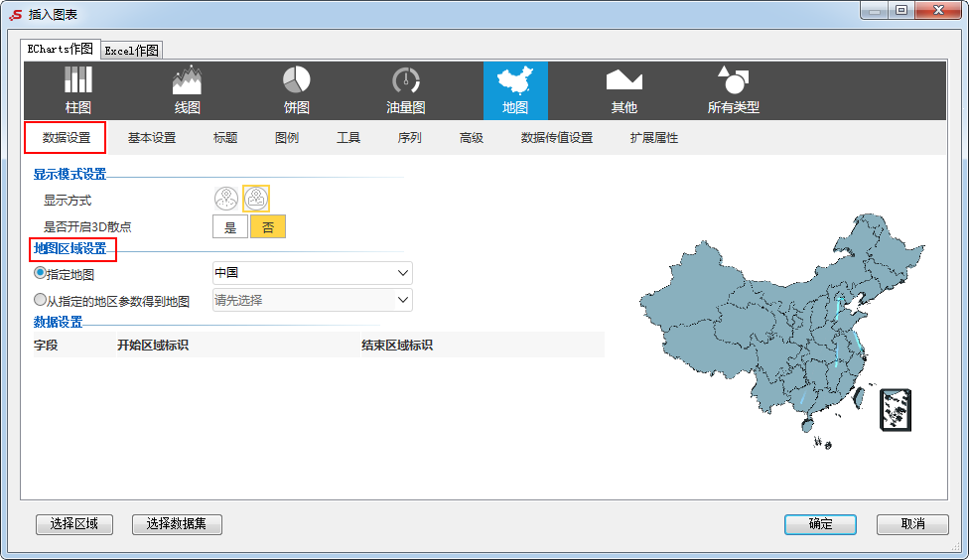Set 是否开启3D散点 to 否
Viewport: 969px width, 560px height.
tap(268, 226)
